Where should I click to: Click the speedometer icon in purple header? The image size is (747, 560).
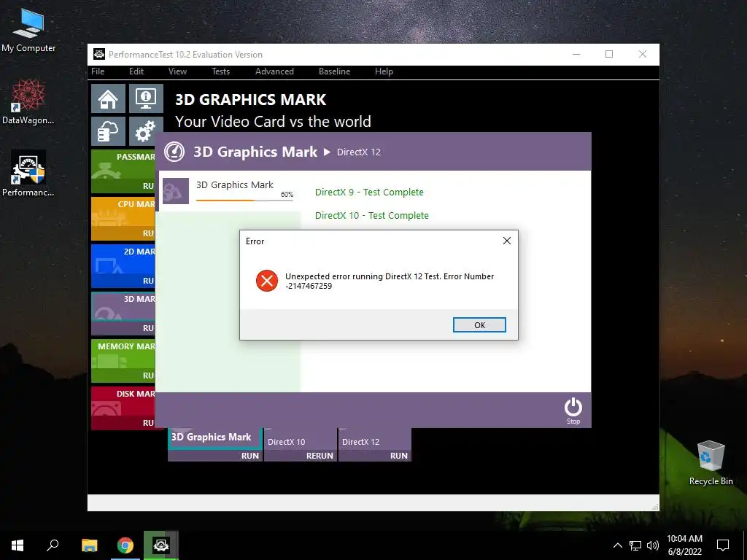pyautogui.click(x=174, y=152)
